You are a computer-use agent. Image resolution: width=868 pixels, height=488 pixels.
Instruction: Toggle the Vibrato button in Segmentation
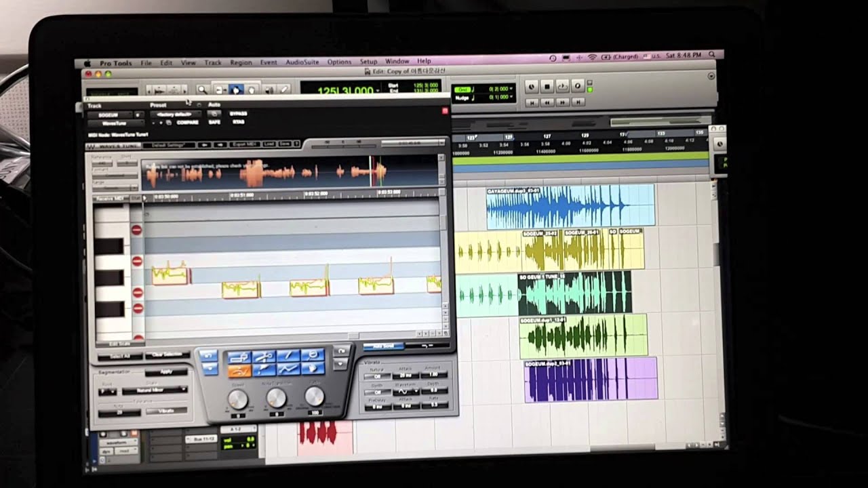coord(166,411)
